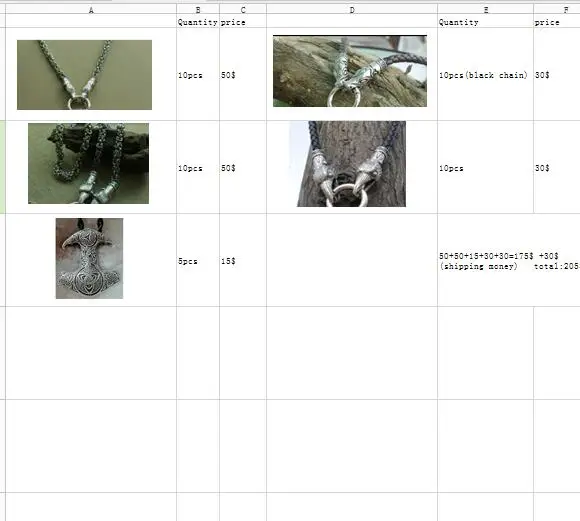Select the coiled chain on driftwood image
This screenshot has width=580, height=521.
pyautogui.click(x=88, y=163)
